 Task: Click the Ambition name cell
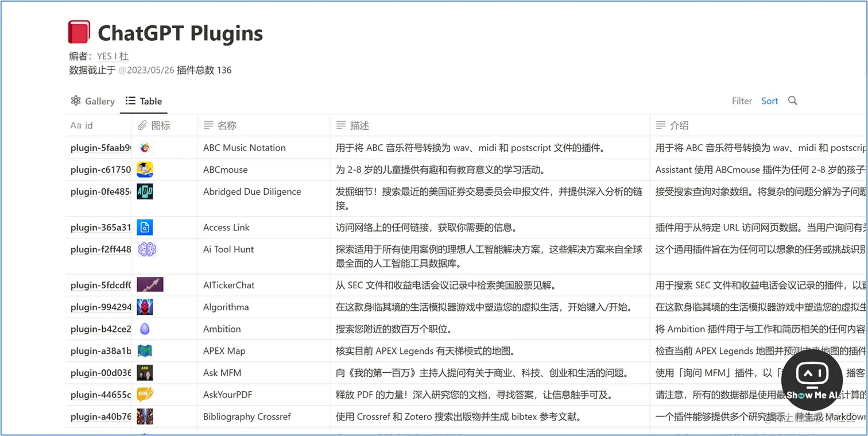click(263, 329)
